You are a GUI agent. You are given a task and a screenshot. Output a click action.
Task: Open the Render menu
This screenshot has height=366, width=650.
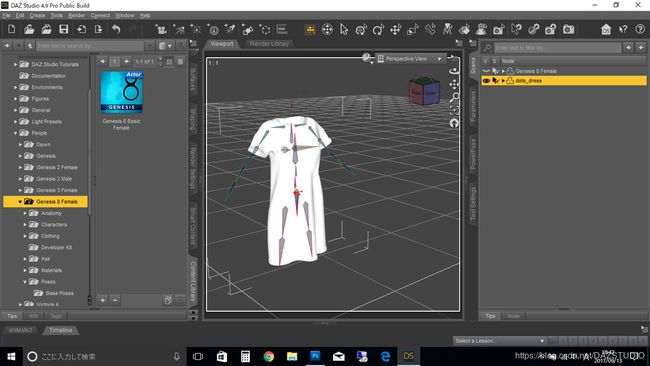76,15
